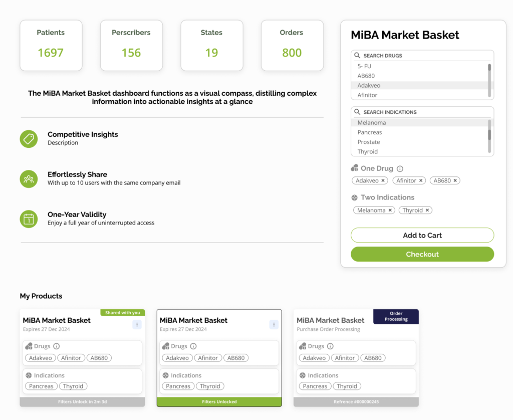
Task: Click the My Products heading
Action: (x=41, y=296)
